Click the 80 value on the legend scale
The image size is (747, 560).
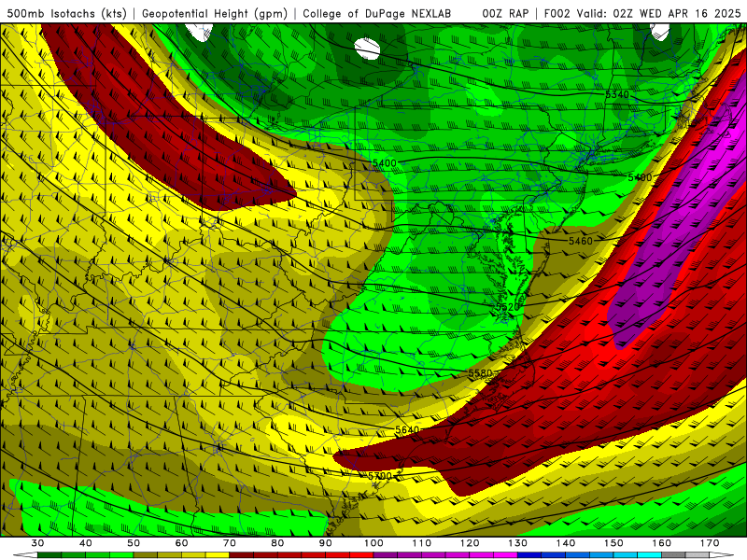point(277,543)
